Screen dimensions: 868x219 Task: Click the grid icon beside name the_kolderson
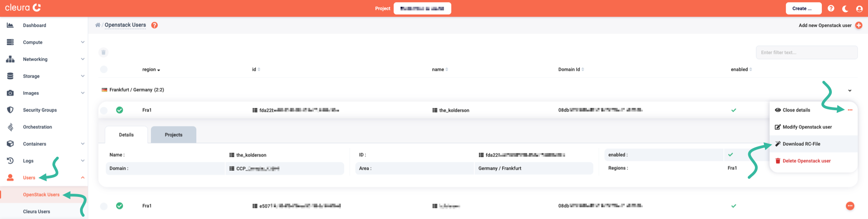[x=435, y=110]
